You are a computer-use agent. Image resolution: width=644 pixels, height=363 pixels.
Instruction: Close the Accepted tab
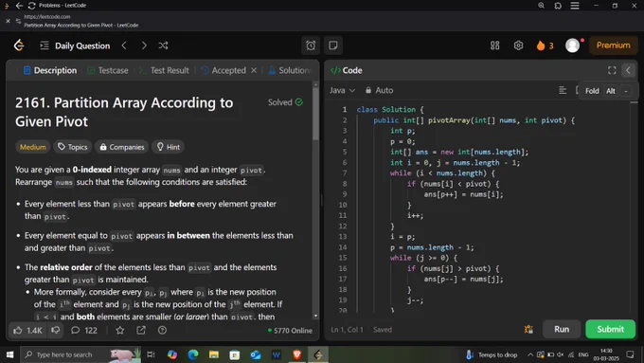tap(254, 70)
